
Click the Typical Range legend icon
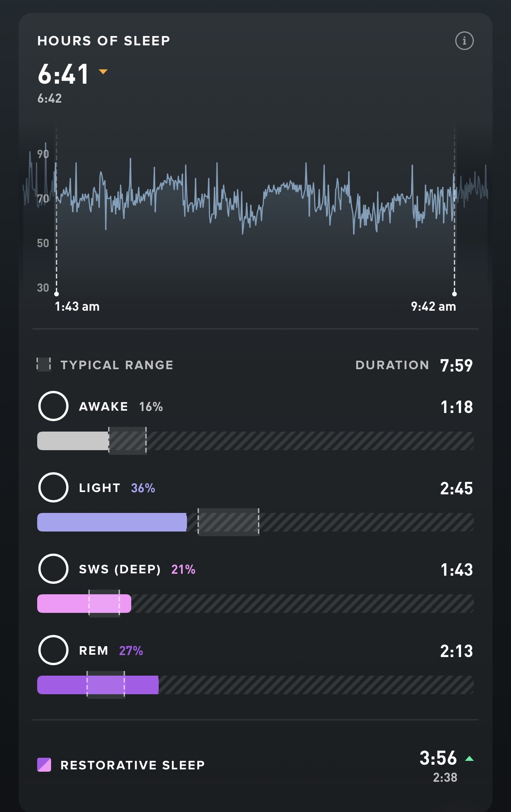click(44, 365)
